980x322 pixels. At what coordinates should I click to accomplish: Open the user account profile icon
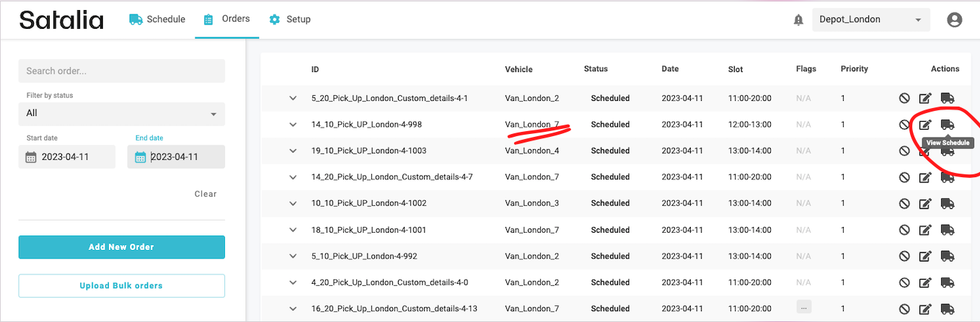click(954, 20)
